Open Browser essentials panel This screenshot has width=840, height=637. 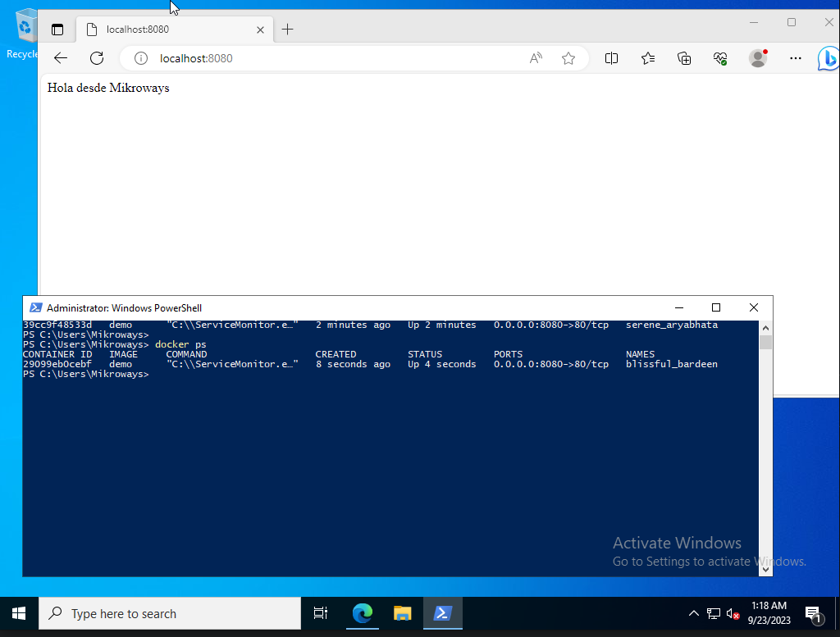pyautogui.click(x=720, y=58)
